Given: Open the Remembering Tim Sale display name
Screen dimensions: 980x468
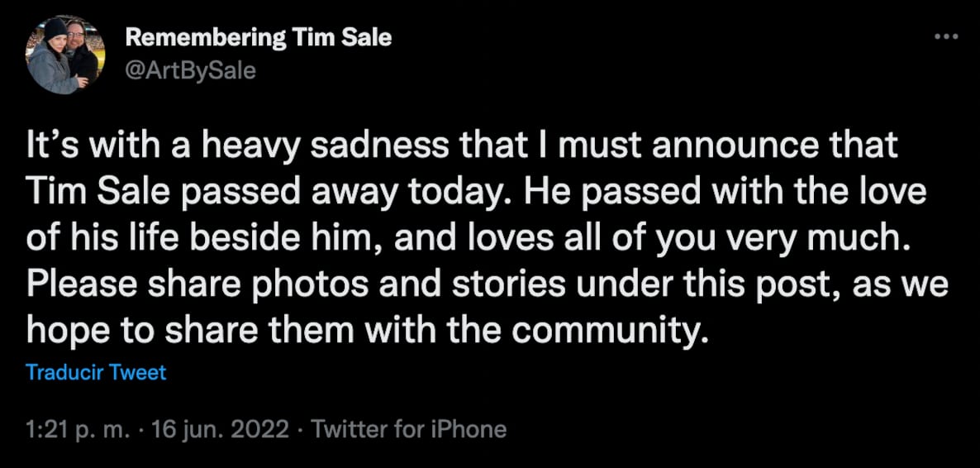Looking at the screenshot, I should (x=259, y=38).
